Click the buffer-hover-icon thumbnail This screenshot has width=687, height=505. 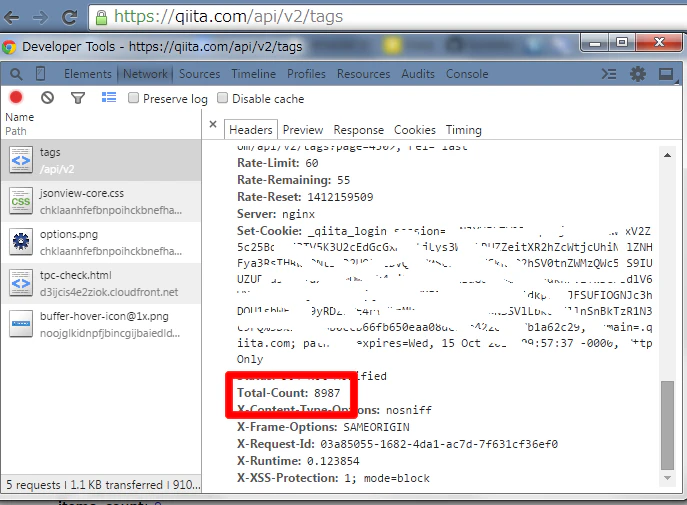click(21, 324)
